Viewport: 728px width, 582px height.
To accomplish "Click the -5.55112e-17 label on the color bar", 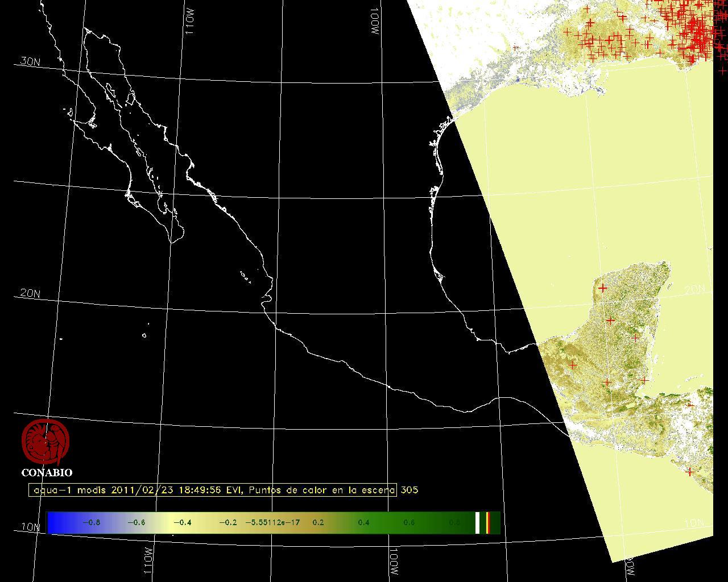I will coord(272,523).
